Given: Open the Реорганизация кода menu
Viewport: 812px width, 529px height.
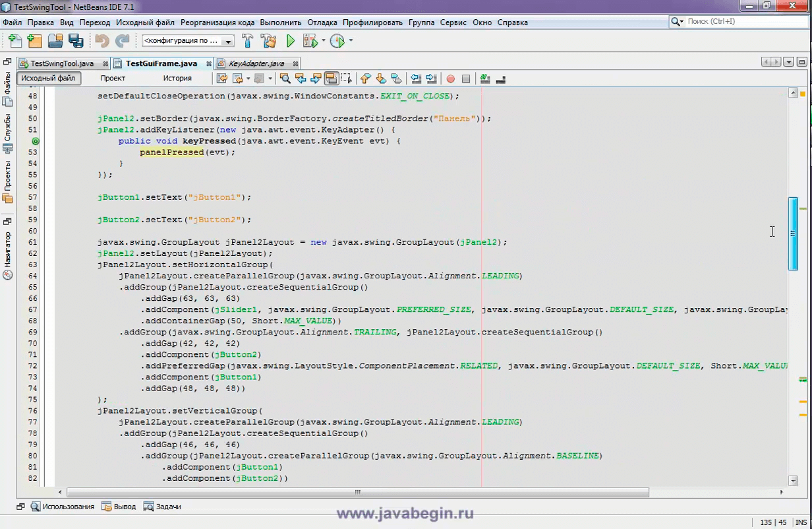Looking at the screenshot, I should [217, 22].
